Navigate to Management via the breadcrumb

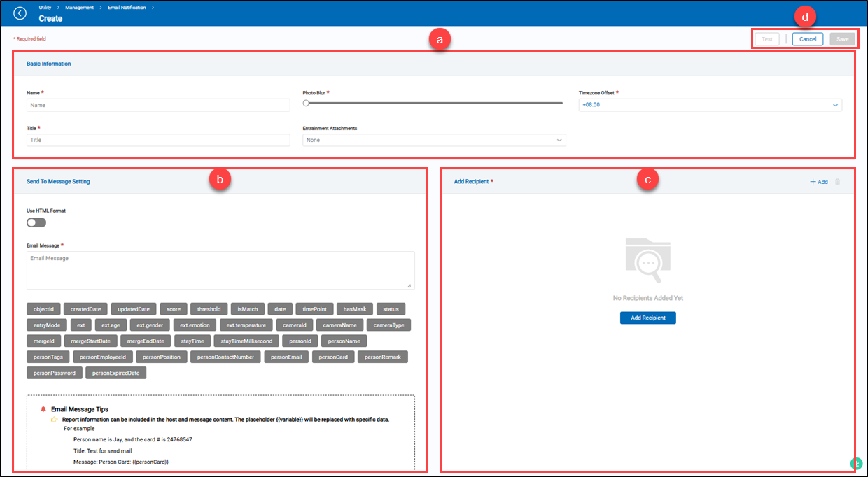click(x=78, y=7)
